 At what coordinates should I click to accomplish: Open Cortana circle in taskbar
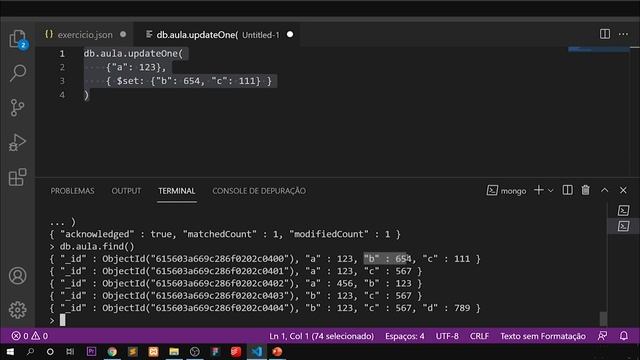[50, 352]
